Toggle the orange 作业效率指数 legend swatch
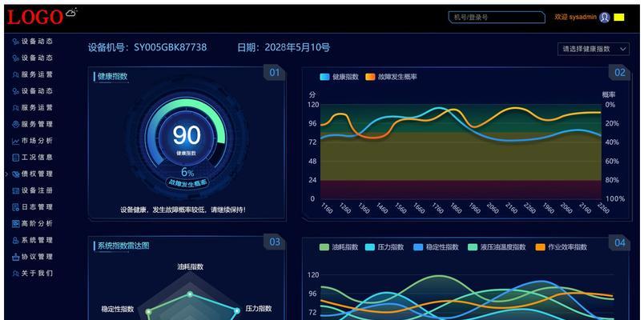 tap(541, 247)
